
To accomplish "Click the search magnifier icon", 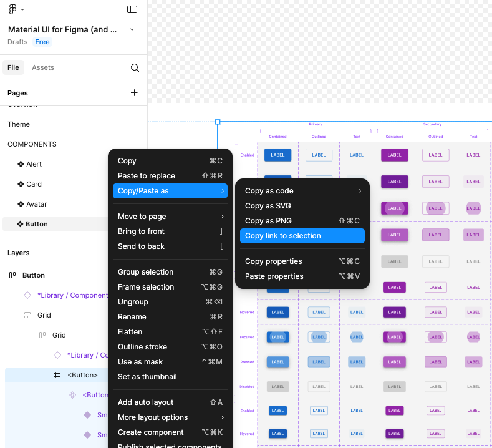I will point(135,67).
